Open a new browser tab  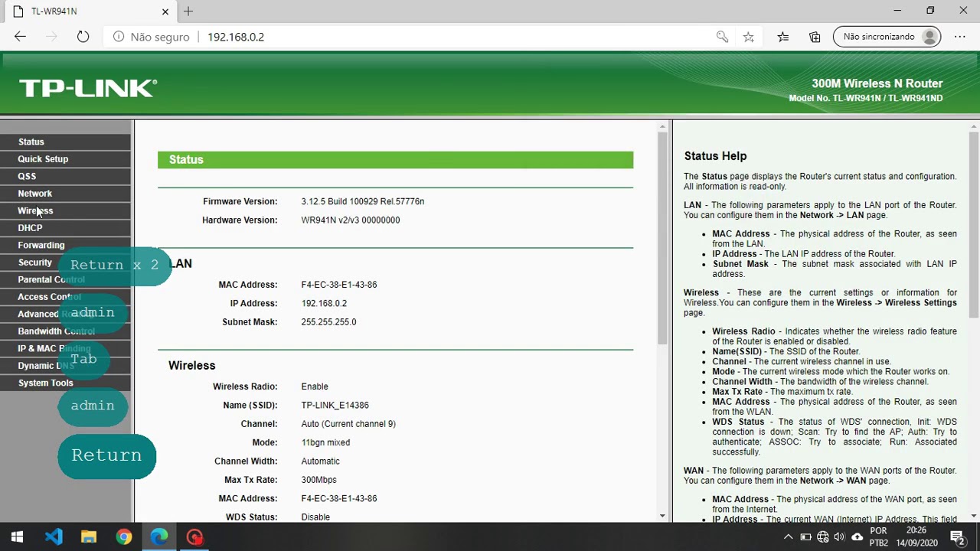[x=188, y=11]
